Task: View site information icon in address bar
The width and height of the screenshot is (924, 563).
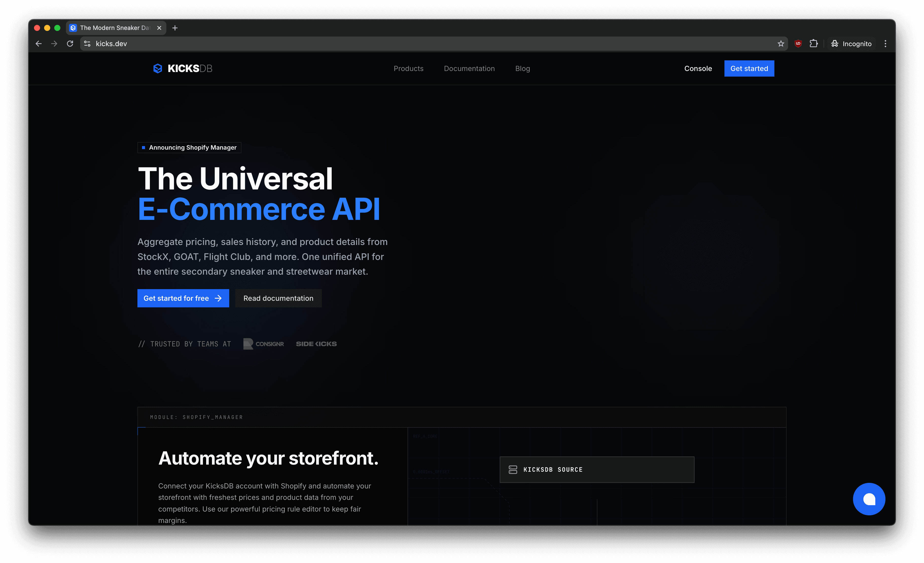Action: point(87,44)
